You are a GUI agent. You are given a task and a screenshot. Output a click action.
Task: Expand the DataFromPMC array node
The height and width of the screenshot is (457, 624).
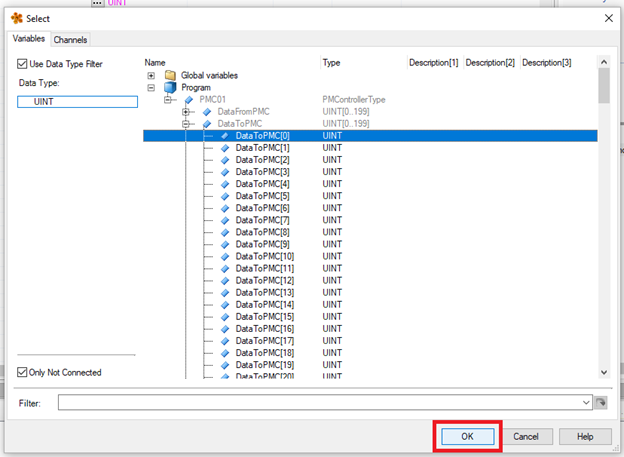point(186,111)
